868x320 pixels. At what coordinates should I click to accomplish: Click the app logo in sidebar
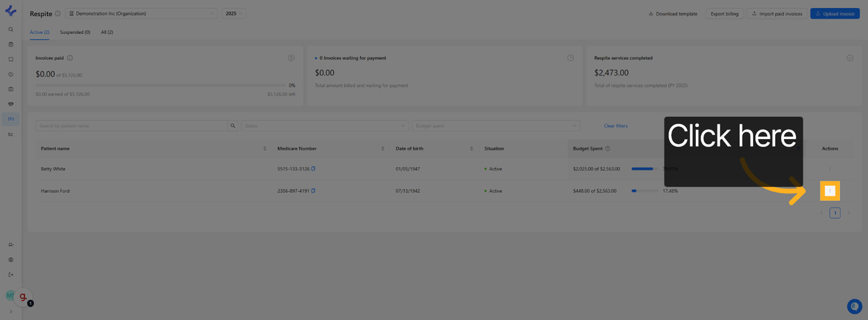pos(11,11)
